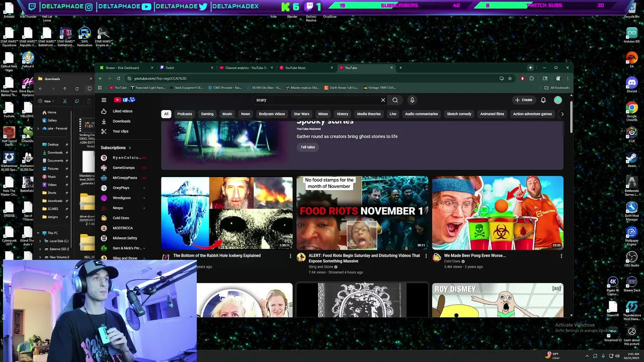Open more options for Food Riots video

click(x=426, y=256)
